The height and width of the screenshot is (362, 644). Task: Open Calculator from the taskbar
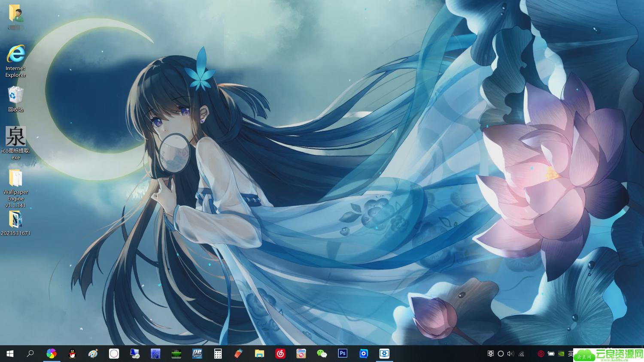click(218, 353)
